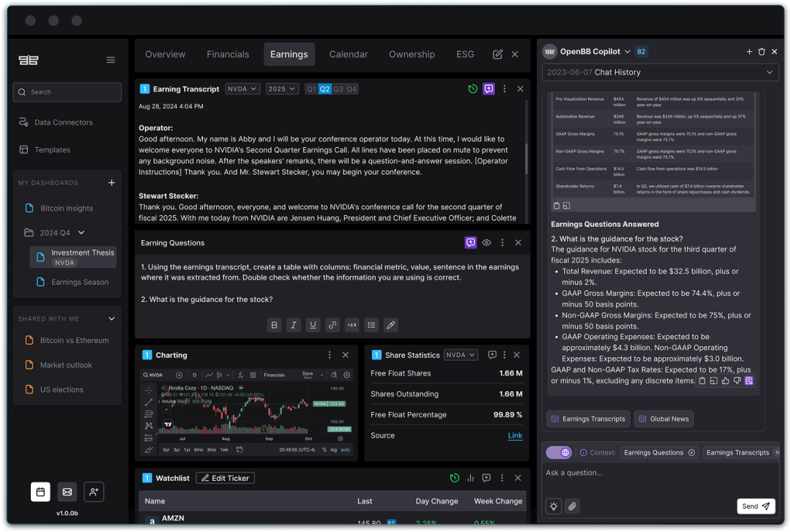Give thumbs down to the Copilot answer

pos(737,381)
